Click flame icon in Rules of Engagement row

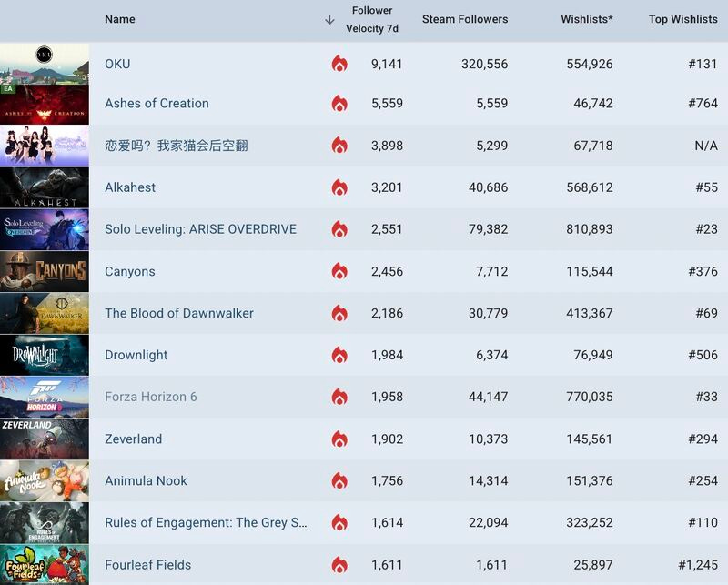click(x=339, y=523)
